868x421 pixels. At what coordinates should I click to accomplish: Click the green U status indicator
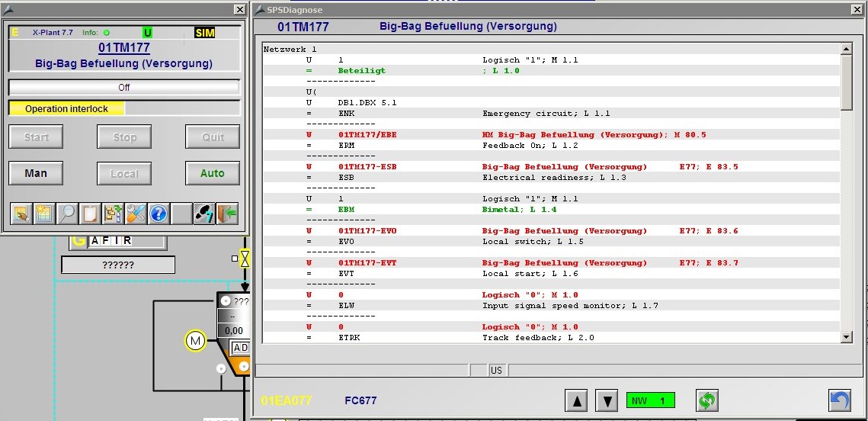point(148,33)
